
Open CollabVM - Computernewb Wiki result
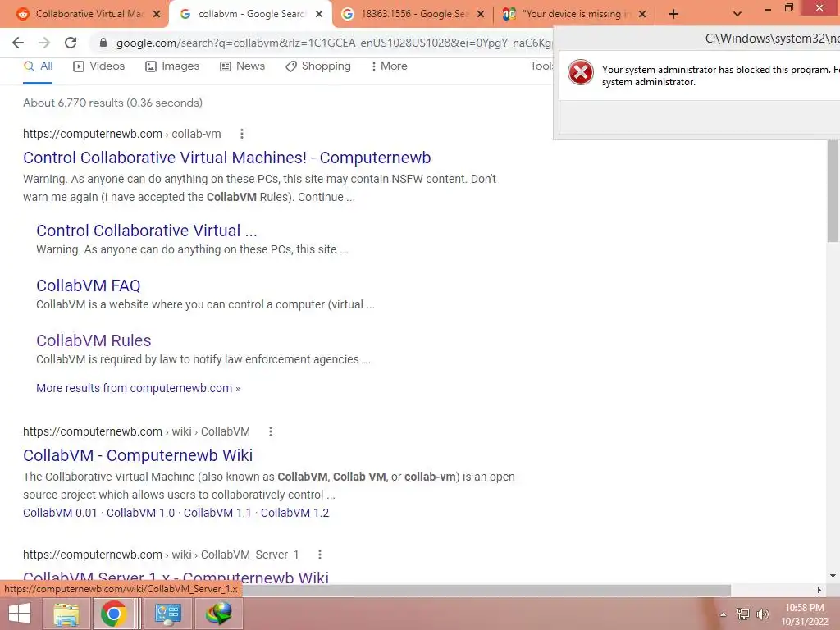tap(138, 455)
